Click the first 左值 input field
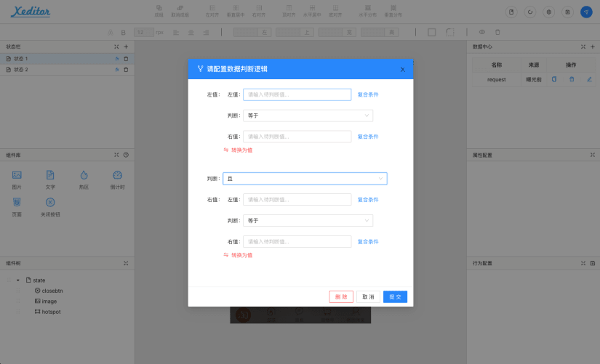The height and width of the screenshot is (364, 600). coord(297,94)
